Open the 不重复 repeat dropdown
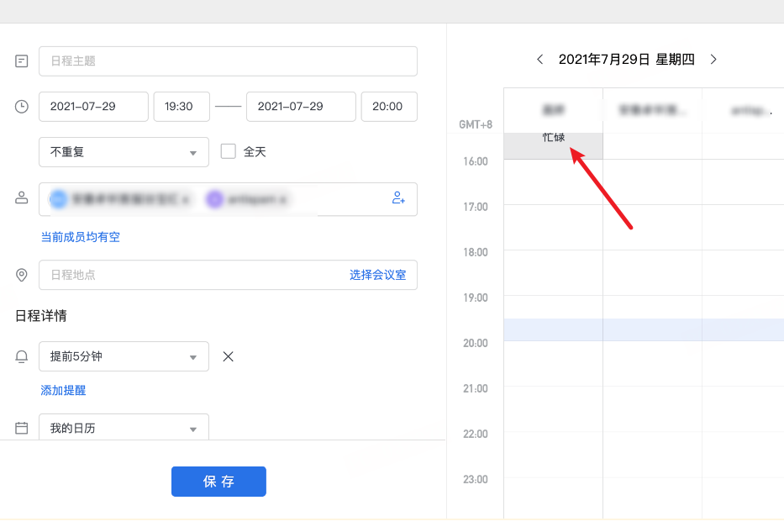Image resolution: width=784 pixels, height=532 pixels. point(124,152)
